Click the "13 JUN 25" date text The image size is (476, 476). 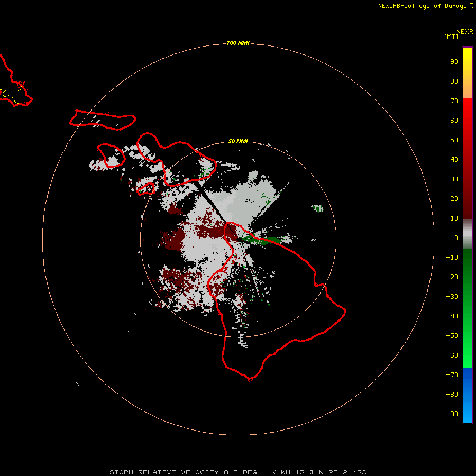[317, 472]
